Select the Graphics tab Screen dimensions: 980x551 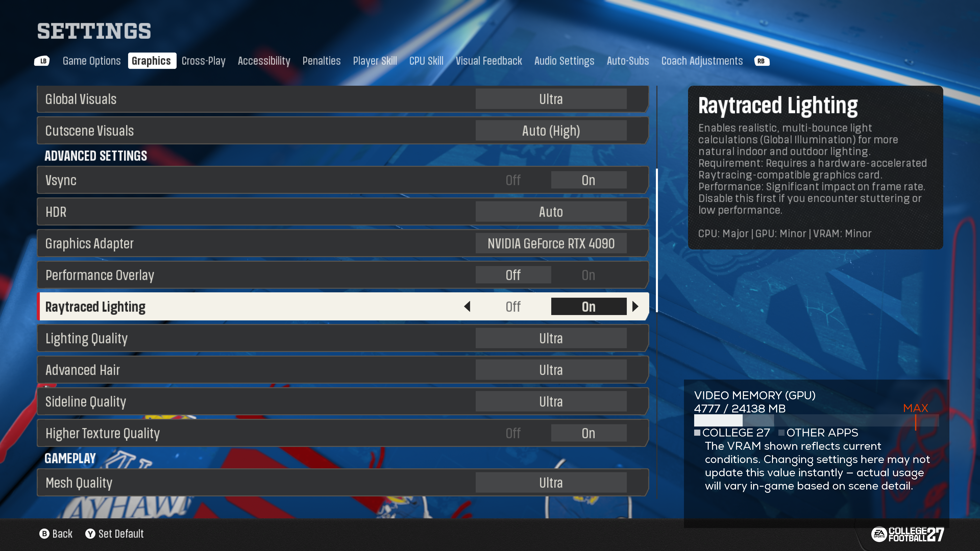(x=152, y=61)
